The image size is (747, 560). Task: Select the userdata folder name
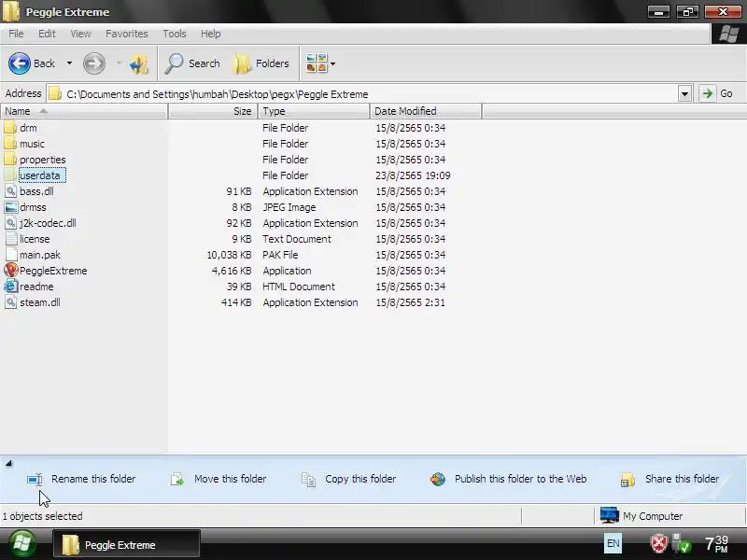[x=42, y=175]
